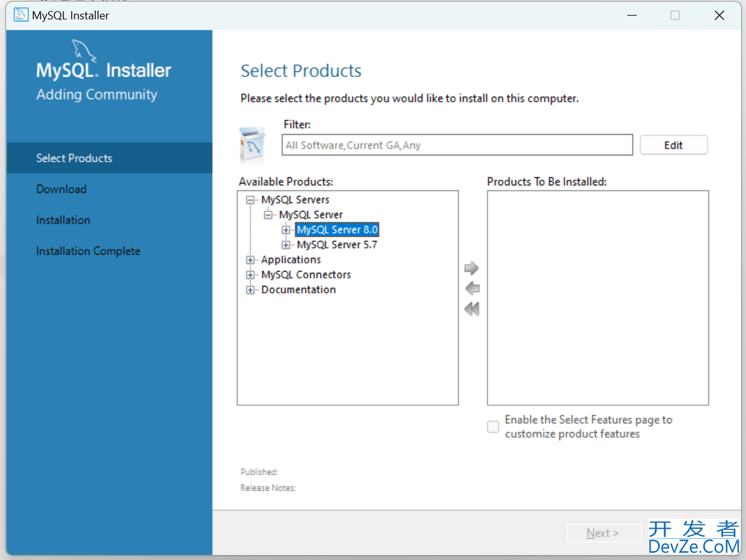Collapse the MySQL Servers tree node

(251, 200)
